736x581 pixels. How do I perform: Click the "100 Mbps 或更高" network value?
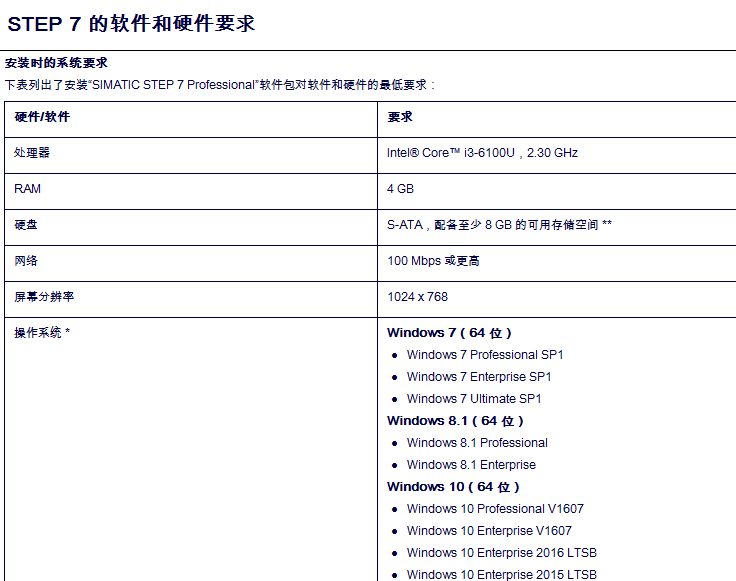(433, 261)
